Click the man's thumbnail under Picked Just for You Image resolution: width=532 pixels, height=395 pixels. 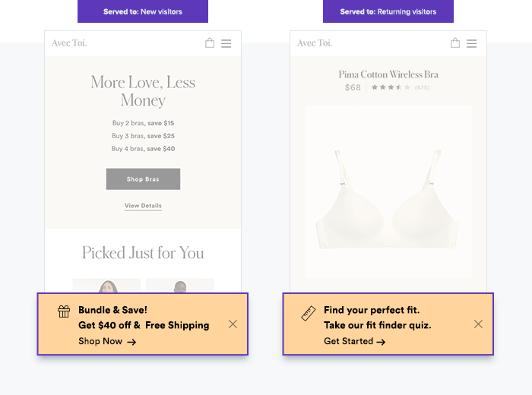180,286
